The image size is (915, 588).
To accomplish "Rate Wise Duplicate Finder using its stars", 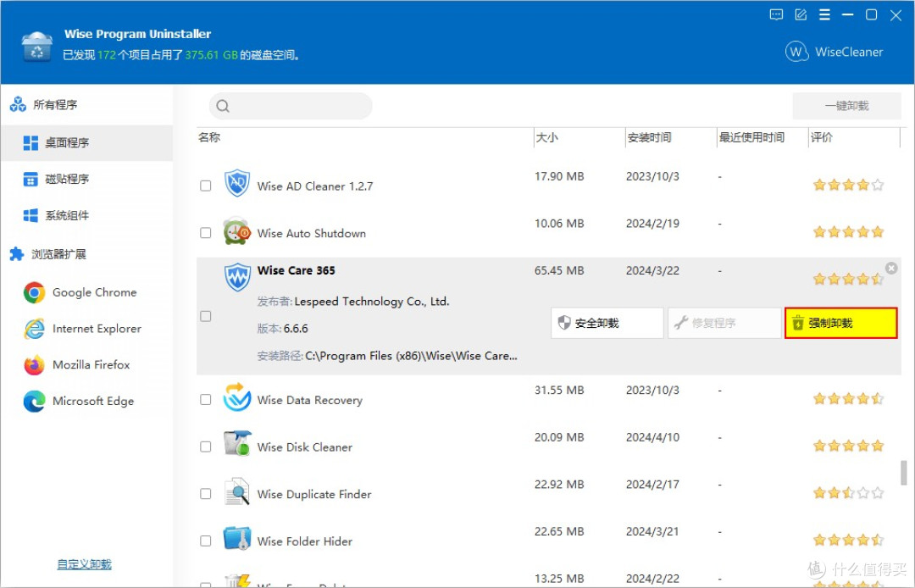I will coord(848,493).
